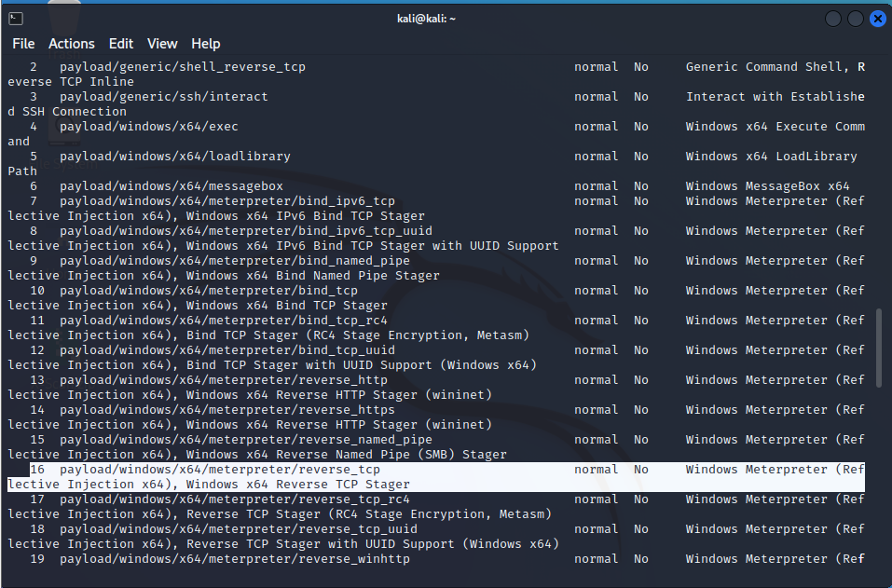Open the Actions menu
The height and width of the screenshot is (588, 892).
72,44
